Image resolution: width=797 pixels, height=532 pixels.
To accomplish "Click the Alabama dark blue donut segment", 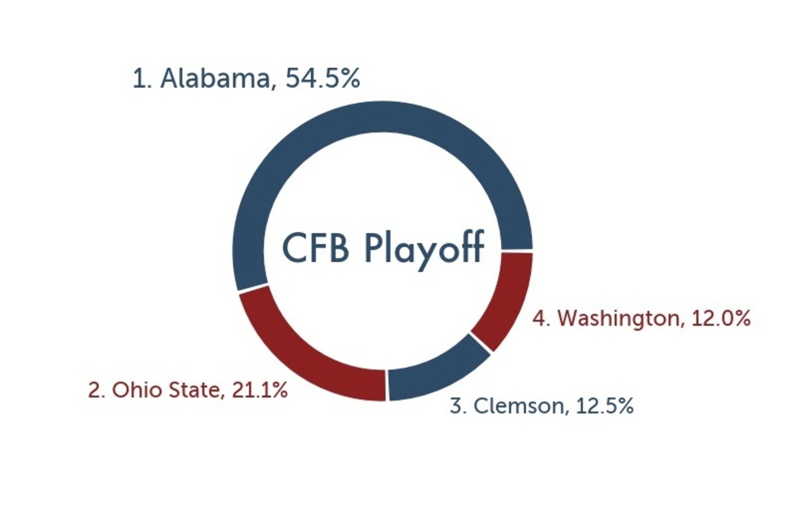I will (x=382, y=116).
